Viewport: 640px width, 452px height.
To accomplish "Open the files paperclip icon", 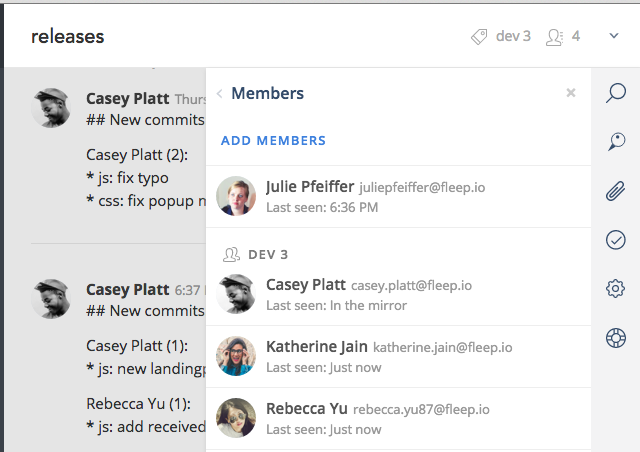I will tap(616, 191).
